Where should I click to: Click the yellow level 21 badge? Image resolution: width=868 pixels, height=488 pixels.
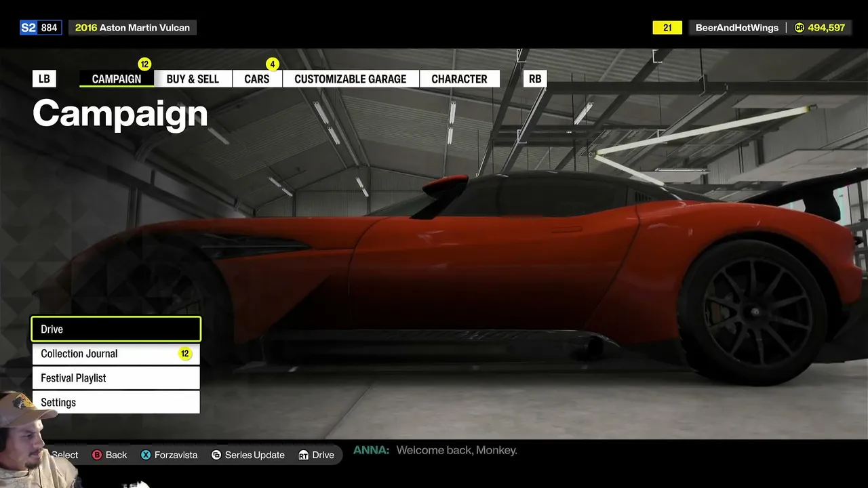667,28
